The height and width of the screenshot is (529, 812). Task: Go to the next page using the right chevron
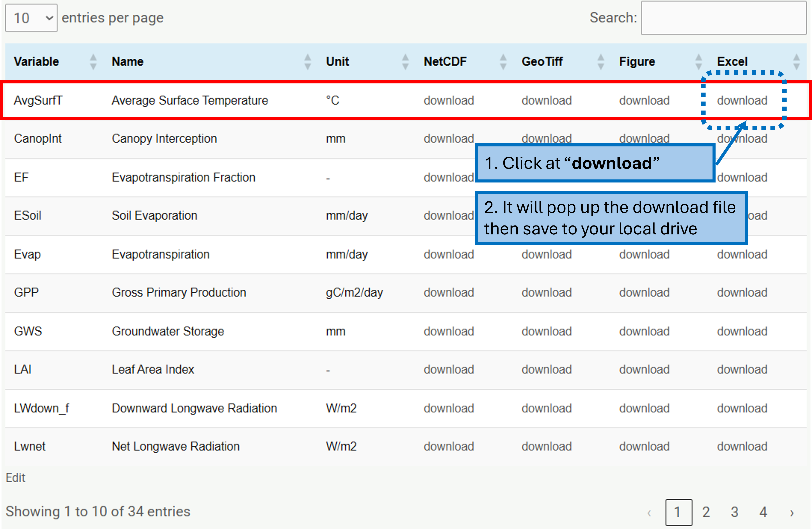coord(792,512)
